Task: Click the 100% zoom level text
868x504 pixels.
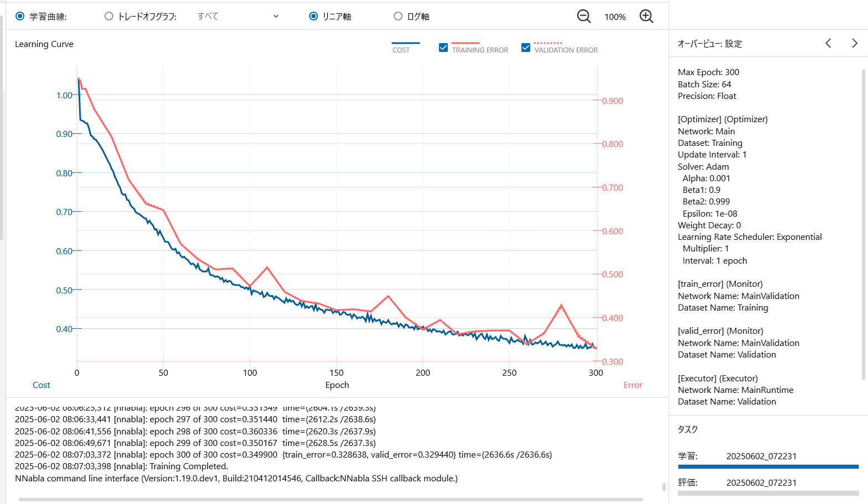Action: tap(615, 17)
